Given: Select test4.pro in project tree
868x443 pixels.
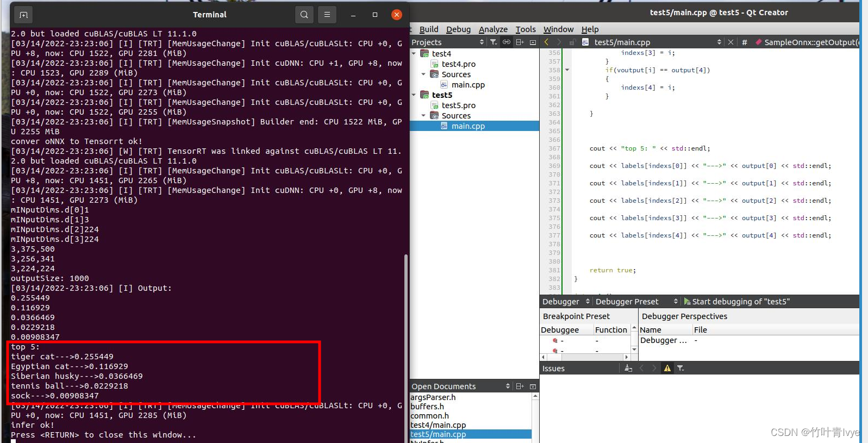Looking at the screenshot, I should 458,64.
